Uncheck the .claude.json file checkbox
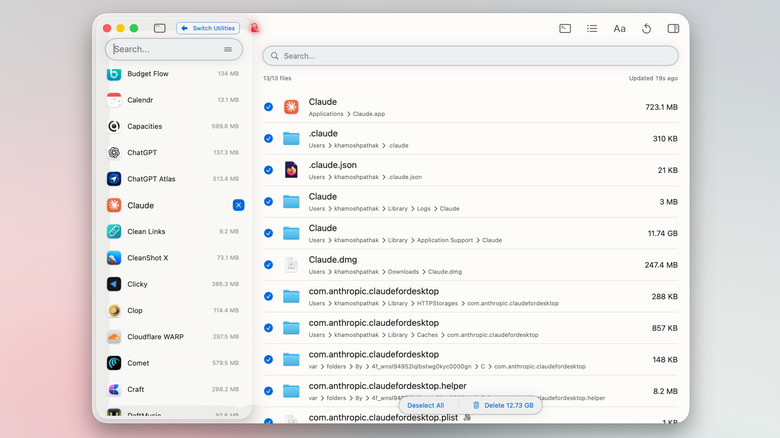The width and height of the screenshot is (780, 438). tap(269, 170)
